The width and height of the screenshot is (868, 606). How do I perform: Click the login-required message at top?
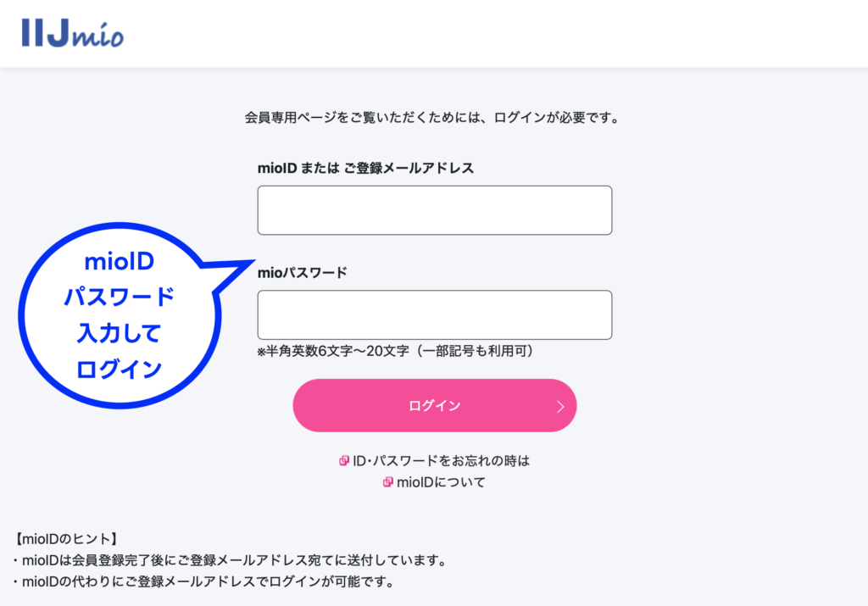coord(432,118)
